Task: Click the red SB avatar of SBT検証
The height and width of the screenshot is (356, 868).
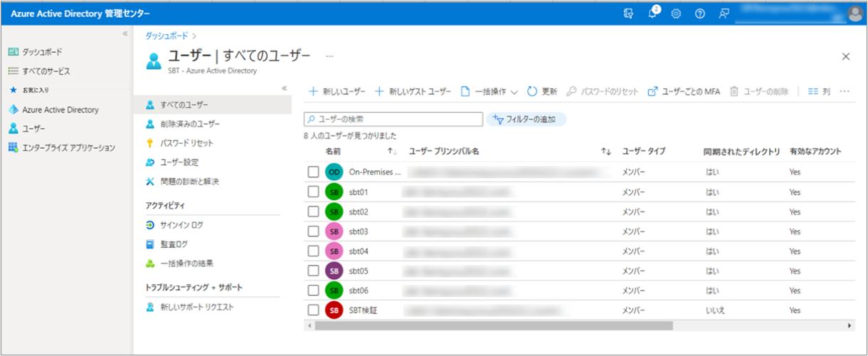Action: coord(334,310)
